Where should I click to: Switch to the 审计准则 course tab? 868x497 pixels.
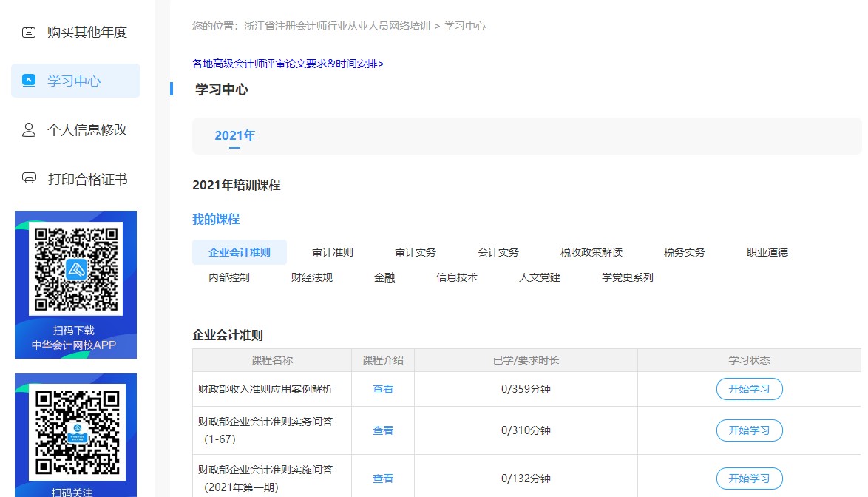pos(332,251)
